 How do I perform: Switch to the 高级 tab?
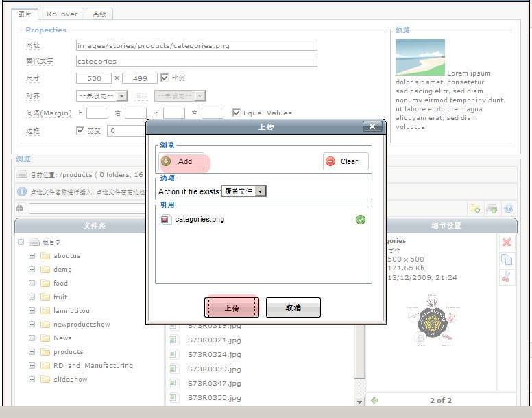pos(99,14)
